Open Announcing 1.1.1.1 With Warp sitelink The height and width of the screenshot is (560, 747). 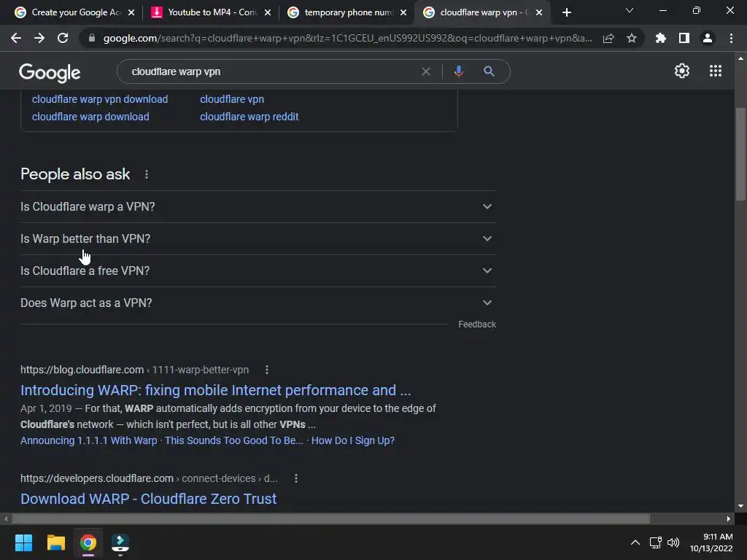tap(88, 440)
